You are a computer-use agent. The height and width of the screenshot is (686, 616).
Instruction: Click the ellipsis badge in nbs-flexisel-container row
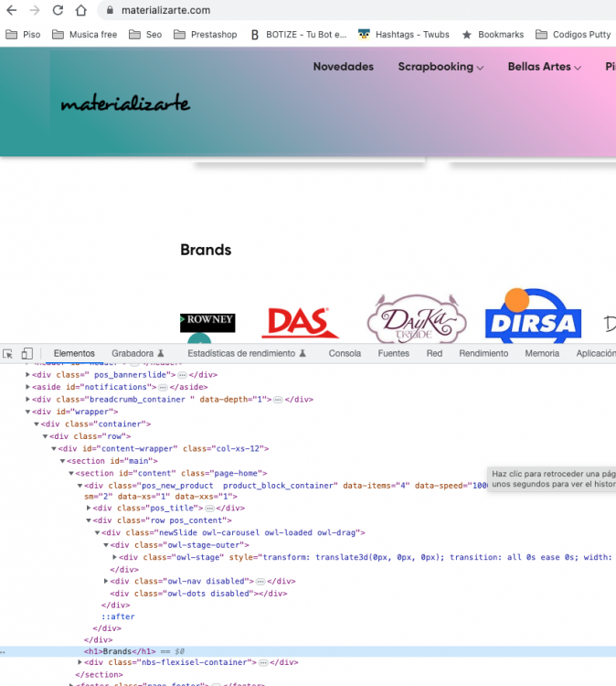pos(263,663)
